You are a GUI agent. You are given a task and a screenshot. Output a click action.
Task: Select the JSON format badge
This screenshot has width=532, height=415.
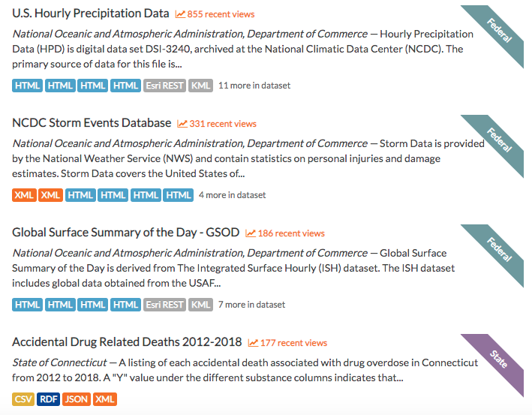click(x=77, y=399)
